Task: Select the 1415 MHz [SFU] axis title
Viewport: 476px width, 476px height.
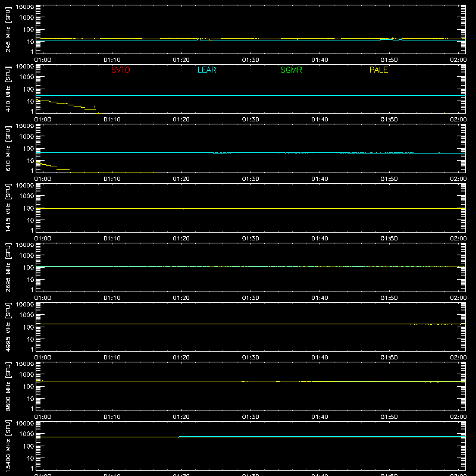Action: point(8,208)
